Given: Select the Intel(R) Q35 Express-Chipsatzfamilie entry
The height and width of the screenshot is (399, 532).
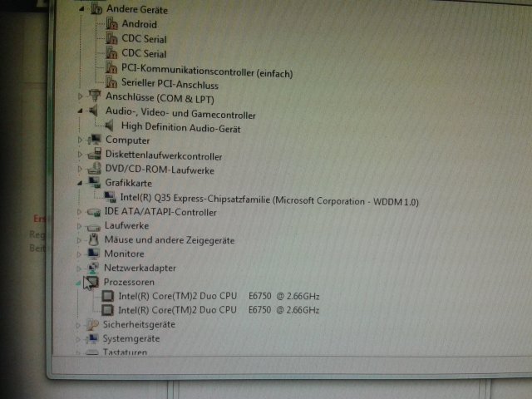Looking at the screenshot, I should point(269,199).
